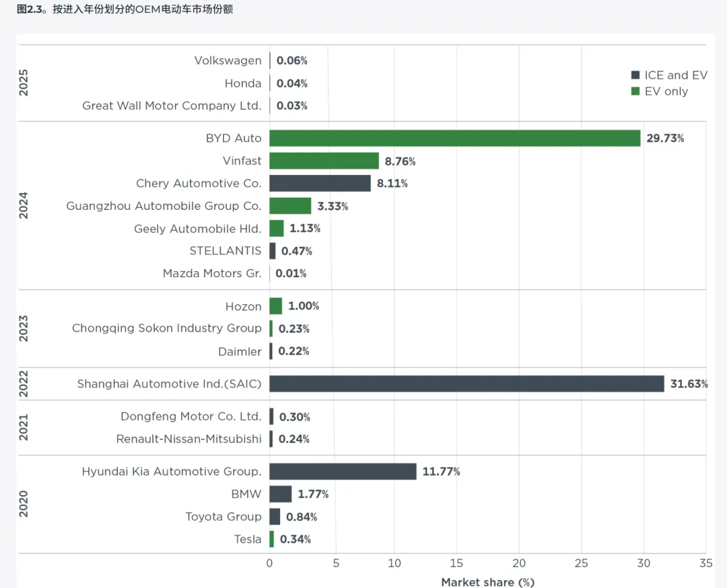Click the Honda label
This screenshot has width=727, height=588.
pyautogui.click(x=243, y=83)
